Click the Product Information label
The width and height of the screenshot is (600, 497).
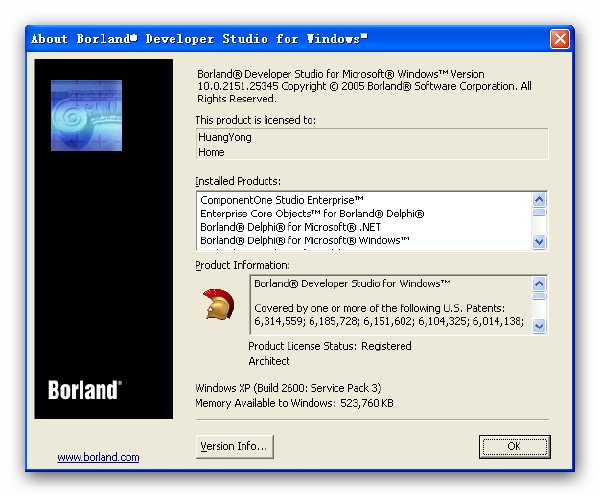pos(242,265)
